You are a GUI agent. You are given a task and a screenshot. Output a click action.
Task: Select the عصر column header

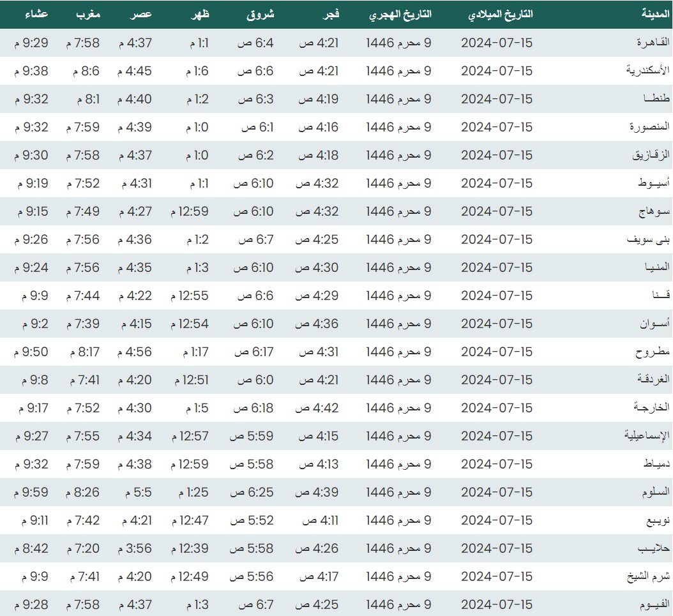click(x=142, y=14)
